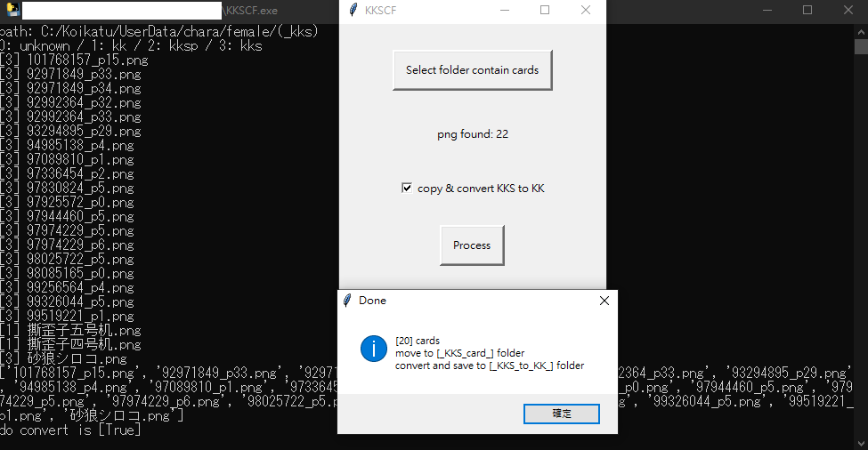This screenshot has width=868, height=450.
Task: Click console line '[3] 97974229_p6.png'
Action: point(67,245)
